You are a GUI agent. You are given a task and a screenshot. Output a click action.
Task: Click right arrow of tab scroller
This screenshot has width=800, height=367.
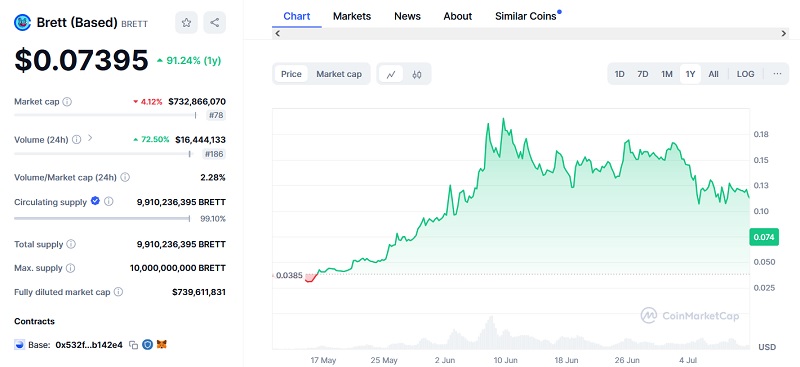[784, 34]
